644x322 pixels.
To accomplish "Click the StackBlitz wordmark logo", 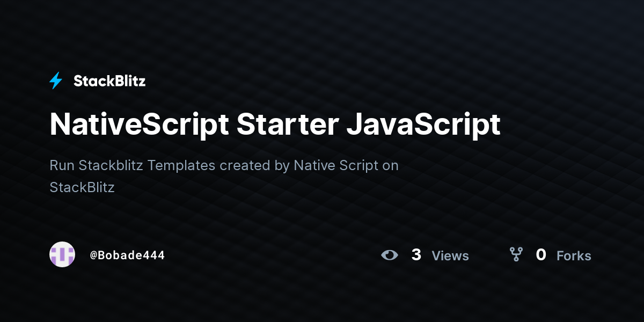I will pyautogui.click(x=109, y=80).
